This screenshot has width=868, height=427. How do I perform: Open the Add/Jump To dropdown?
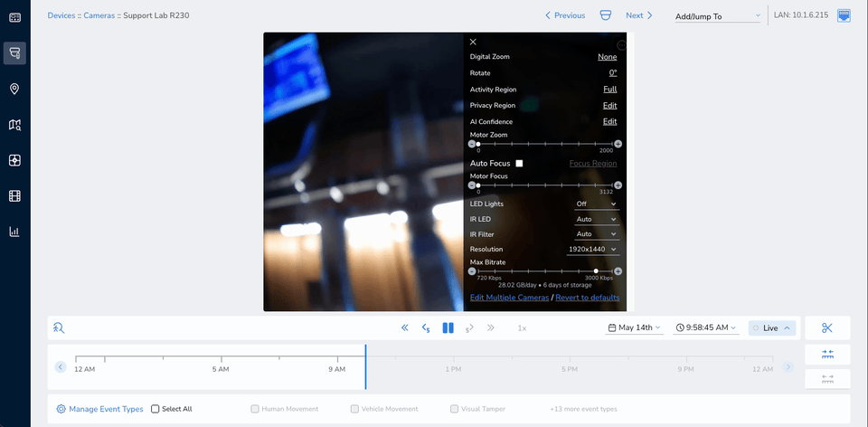pyautogui.click(x=718, y=16)
